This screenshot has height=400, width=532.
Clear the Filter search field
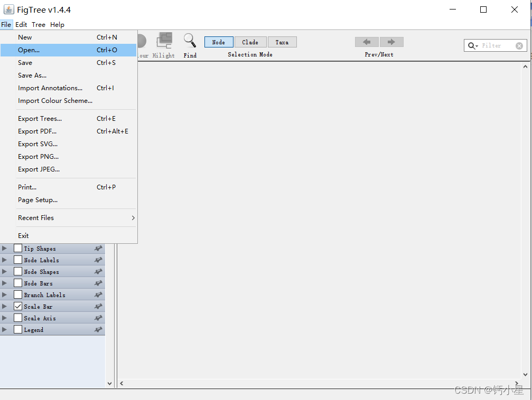pyautogui.click(x=519, y=46)
